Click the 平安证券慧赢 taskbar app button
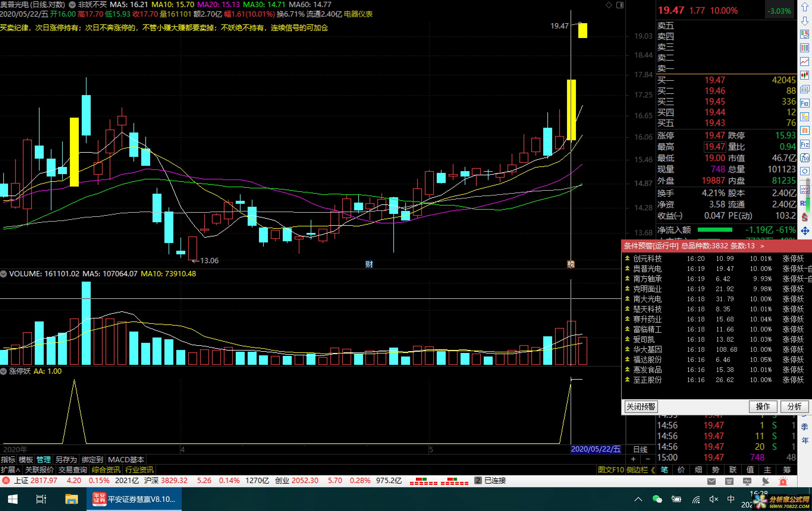This screenshot has height=511, width=812. click(134, 499)
